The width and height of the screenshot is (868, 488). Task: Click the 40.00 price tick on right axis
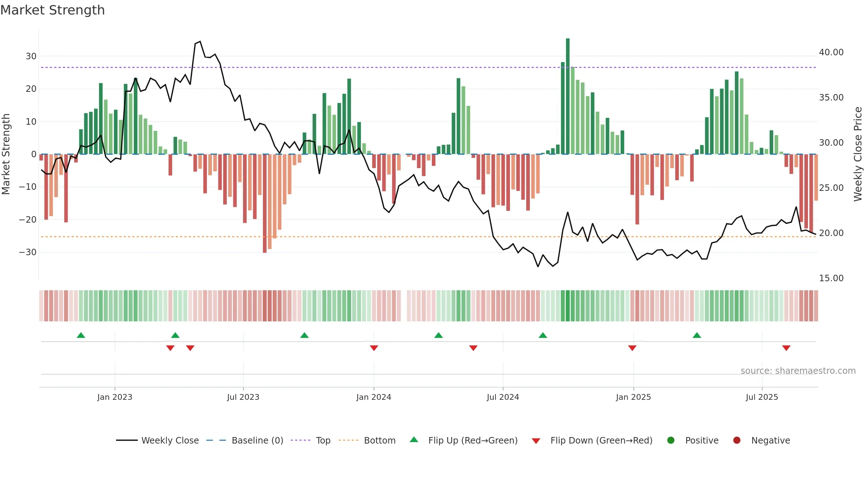(x=831, y=52)
